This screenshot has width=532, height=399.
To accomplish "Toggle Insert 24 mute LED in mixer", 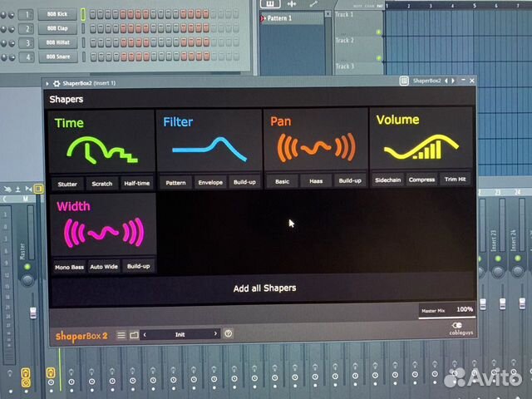I will (517, 259).
